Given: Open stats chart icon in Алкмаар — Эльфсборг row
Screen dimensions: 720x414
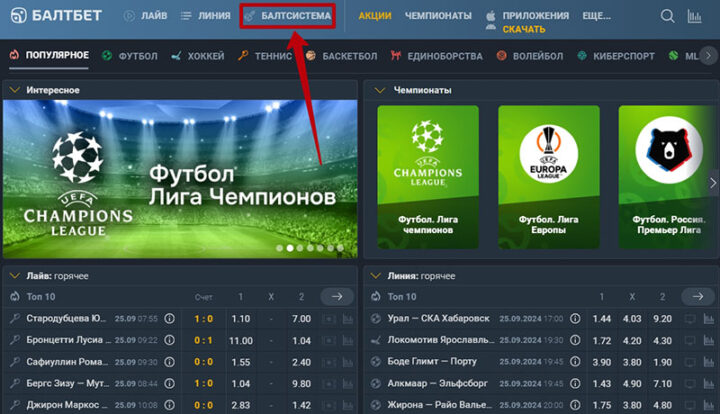Looking at the screenshot, I should 709,384.
